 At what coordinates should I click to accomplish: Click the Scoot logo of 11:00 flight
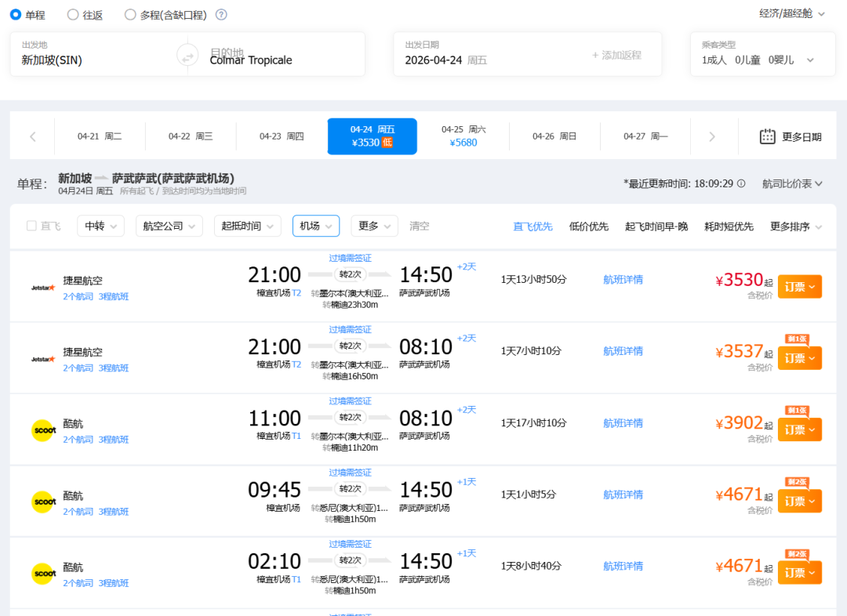43,430
